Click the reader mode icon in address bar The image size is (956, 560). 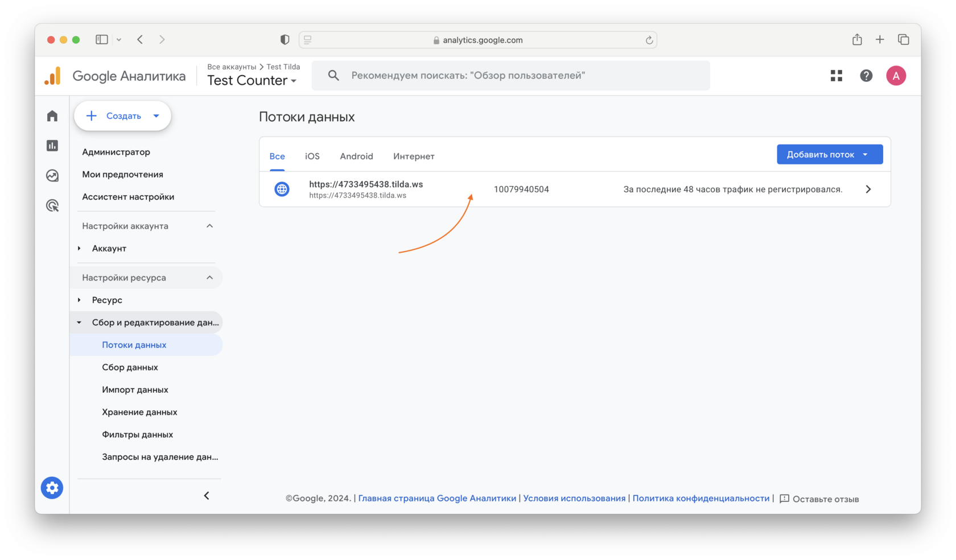(308, 40)
